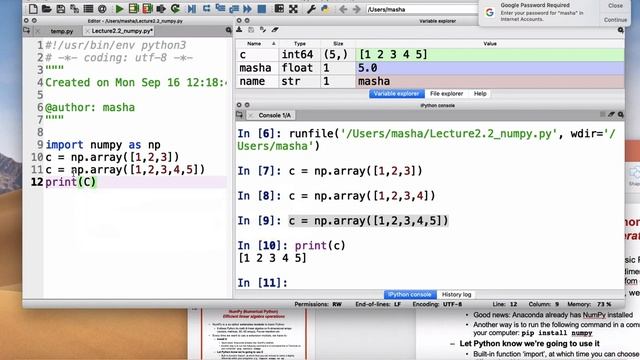
Task: Click console output line [1 2 3 4 5]
Action: (x=272, y=258)
